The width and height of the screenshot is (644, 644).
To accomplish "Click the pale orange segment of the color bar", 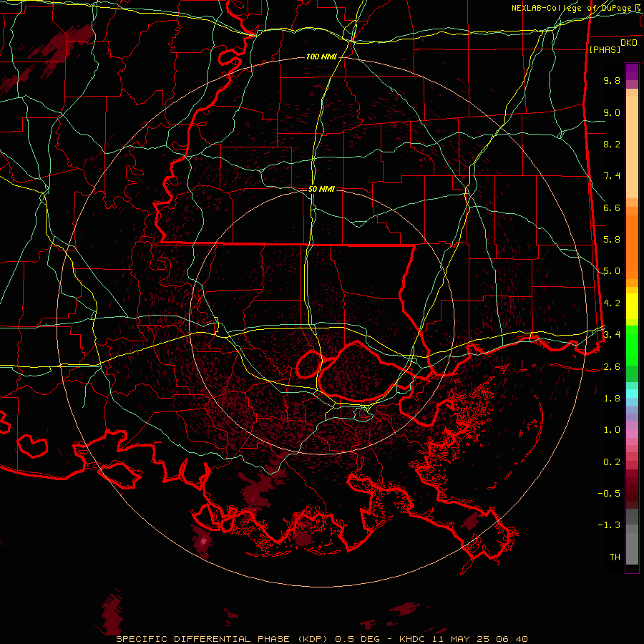I will click(632, 147).
